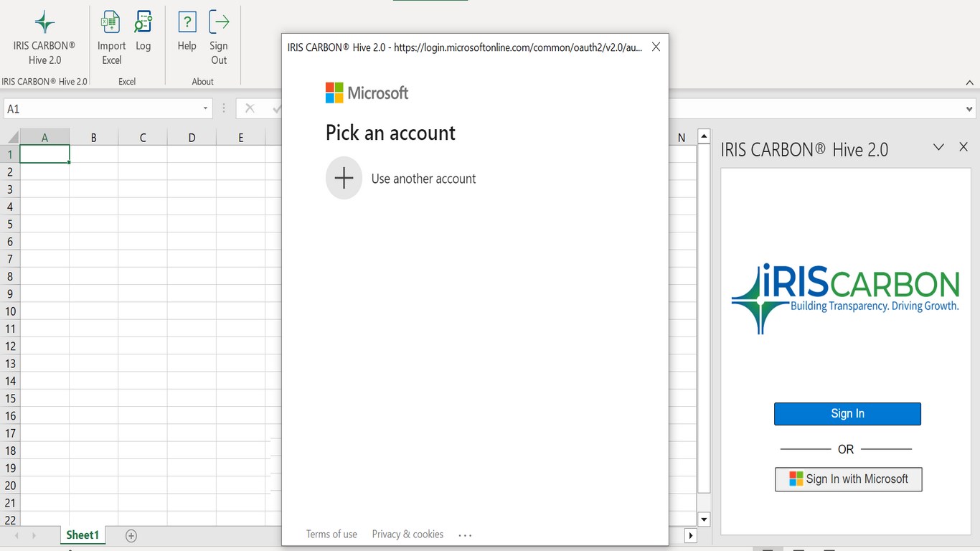Select row 5 header
This screenshot has width=980, height=551.
[x=10, y=224]
